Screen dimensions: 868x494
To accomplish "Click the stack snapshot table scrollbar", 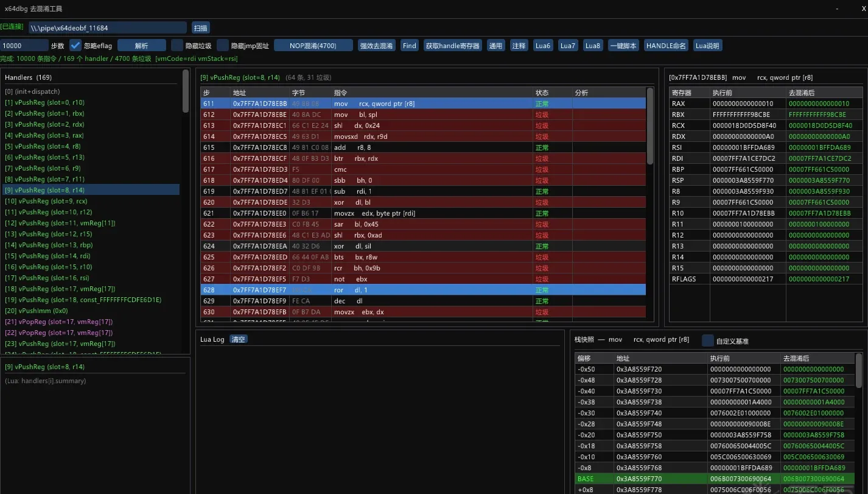I will coord(859,370).
